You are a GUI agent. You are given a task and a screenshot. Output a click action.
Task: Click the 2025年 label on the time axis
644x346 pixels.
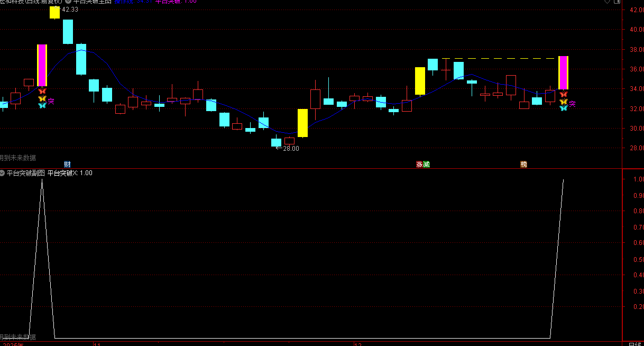click(x=13, y=344)
